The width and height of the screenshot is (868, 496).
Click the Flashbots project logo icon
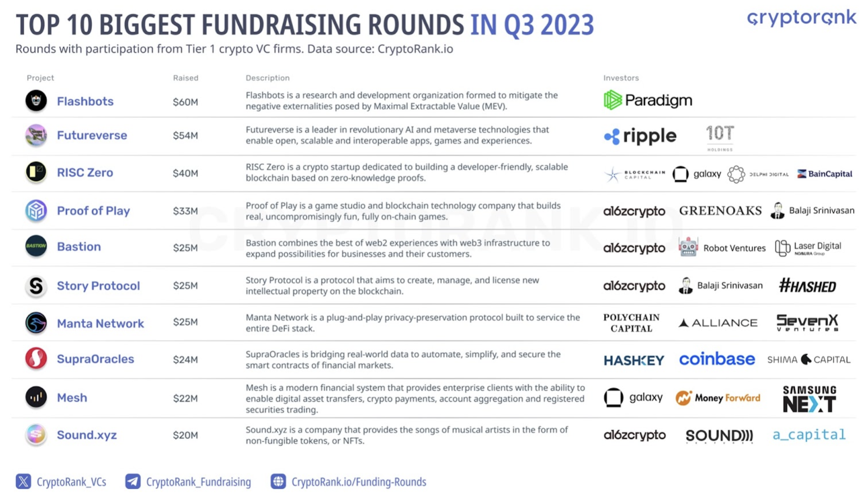(36, 100)
